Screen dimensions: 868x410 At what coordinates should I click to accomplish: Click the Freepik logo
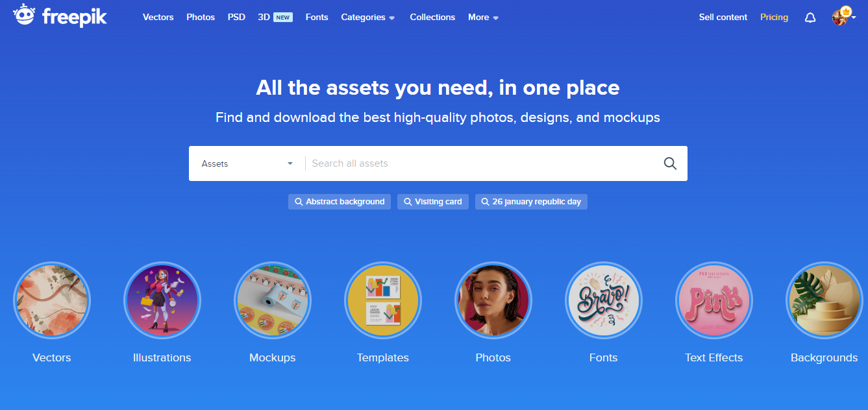[x=60, y=16]
